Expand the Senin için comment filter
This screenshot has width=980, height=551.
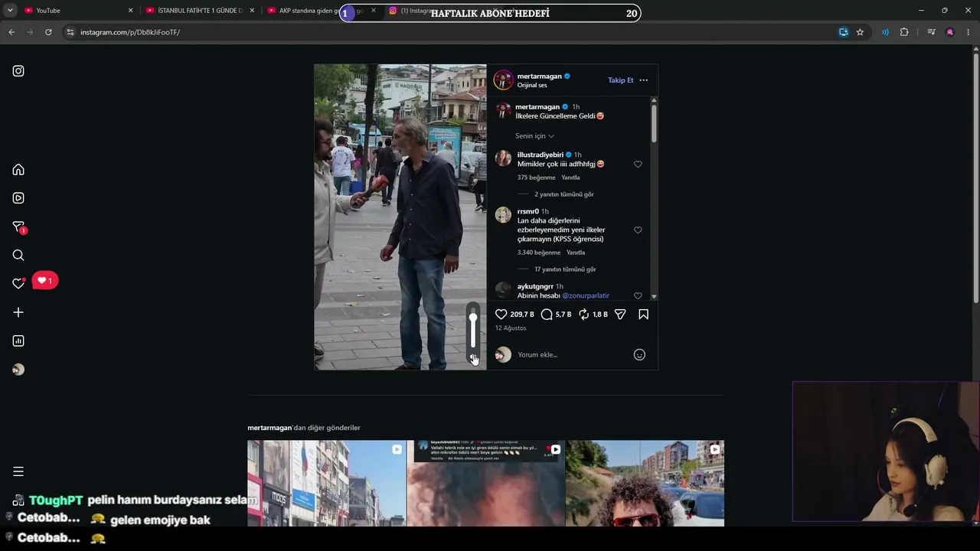tap(534, 136)
